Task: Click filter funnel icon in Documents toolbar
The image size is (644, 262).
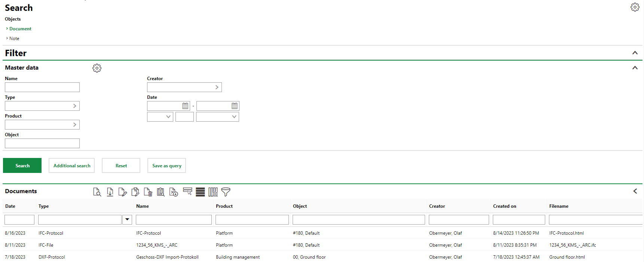Action: (226, 192)
